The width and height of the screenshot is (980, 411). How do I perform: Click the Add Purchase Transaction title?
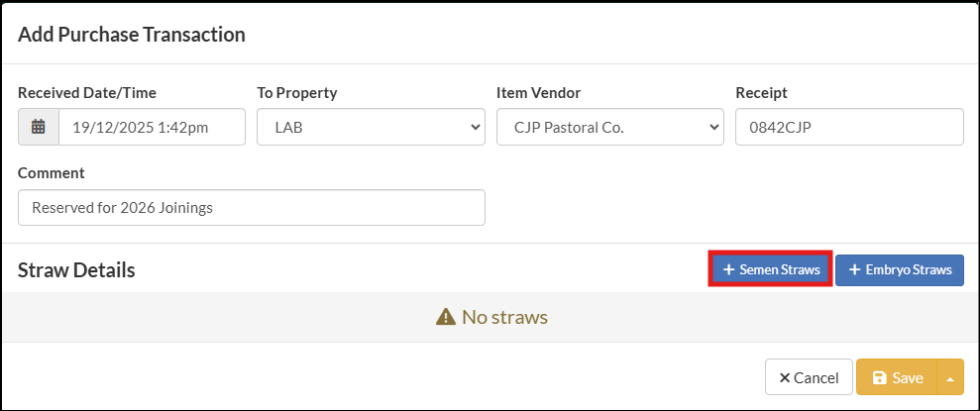[x=132, y=35]
